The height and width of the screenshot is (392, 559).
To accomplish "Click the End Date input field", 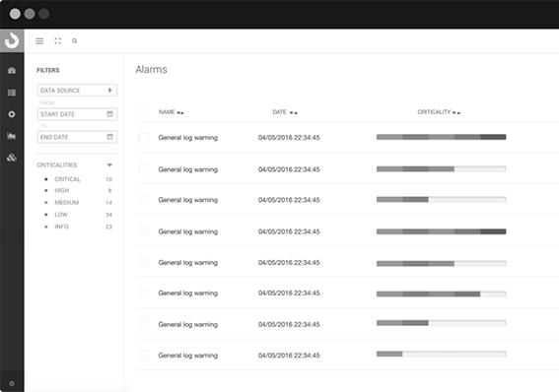I will coord(77,137).
